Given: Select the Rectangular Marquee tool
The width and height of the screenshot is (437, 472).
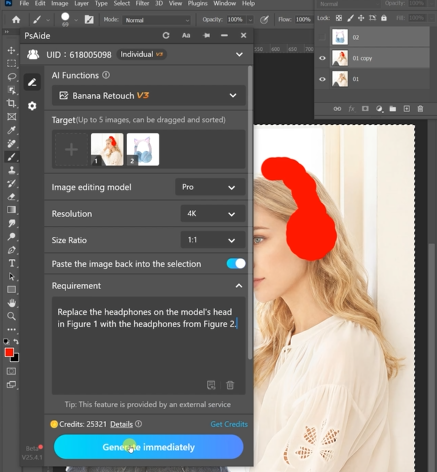Looking at the screenshot, I should point(12,63).
